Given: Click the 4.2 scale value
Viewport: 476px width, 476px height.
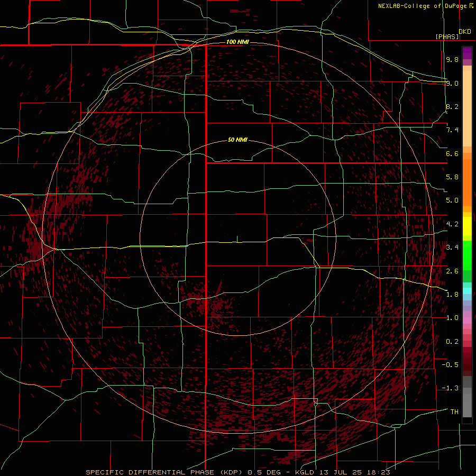Looking at the screenshot, I should 452,224.
